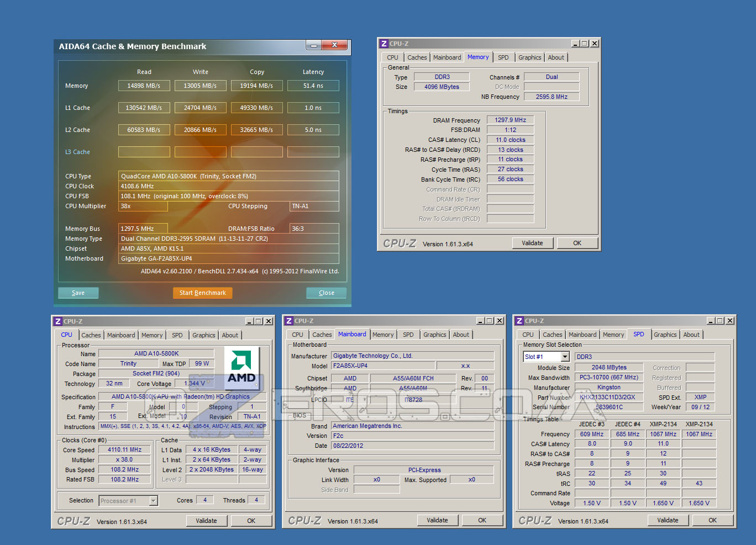Click OK in CPU-Z Mainboard window
This screenshot has height=545, width=756.
coord(482,520)
